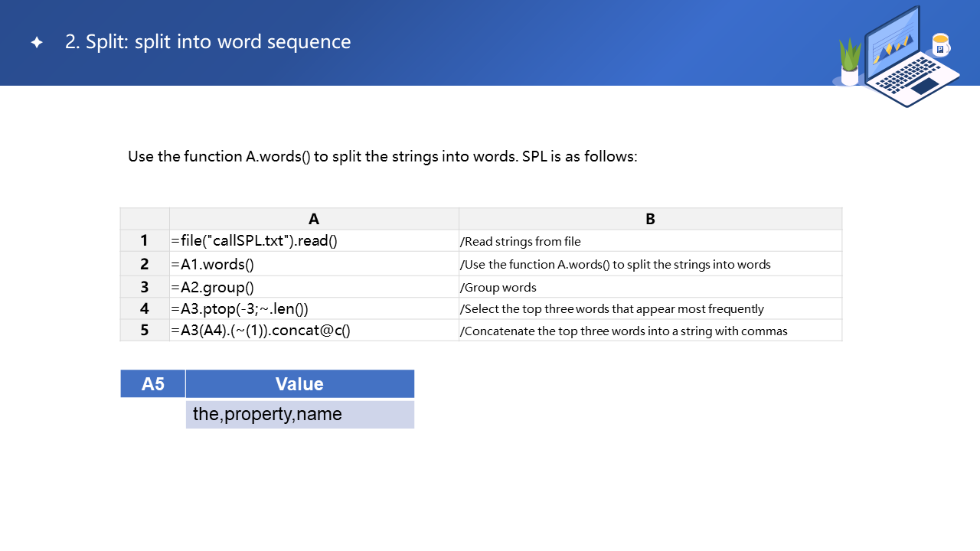
Task: Click the result value "the,property,name"
Action: 267,415
